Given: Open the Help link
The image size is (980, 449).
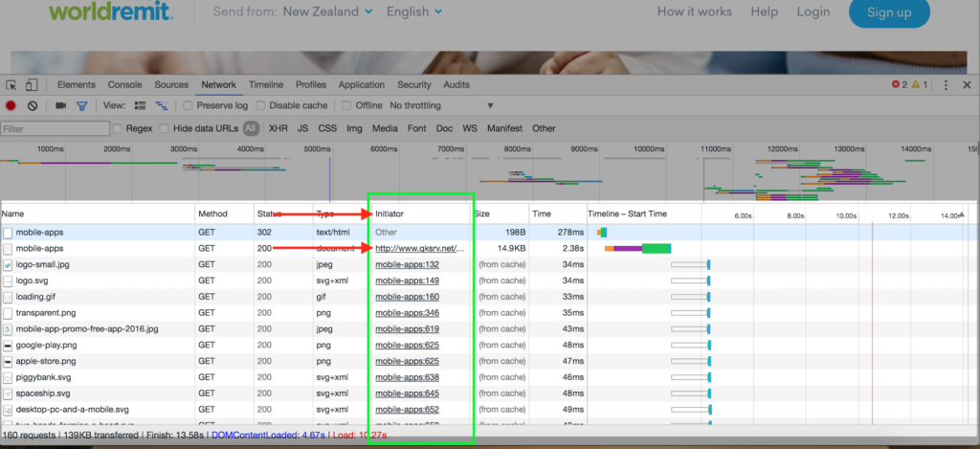Looking at the screenshot, I should [x=764, y=11].
